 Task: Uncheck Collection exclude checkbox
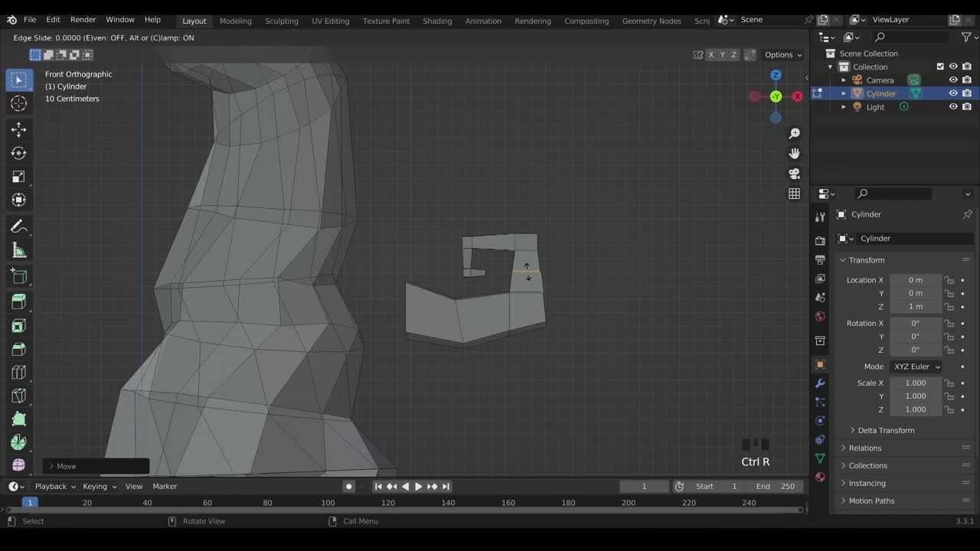click(940, 67)
